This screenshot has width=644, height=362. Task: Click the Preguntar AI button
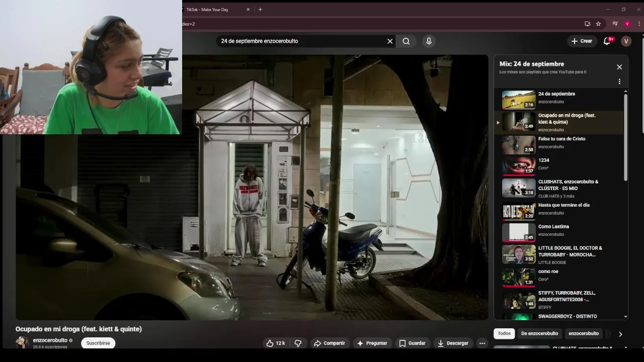(x=372, y=343)
